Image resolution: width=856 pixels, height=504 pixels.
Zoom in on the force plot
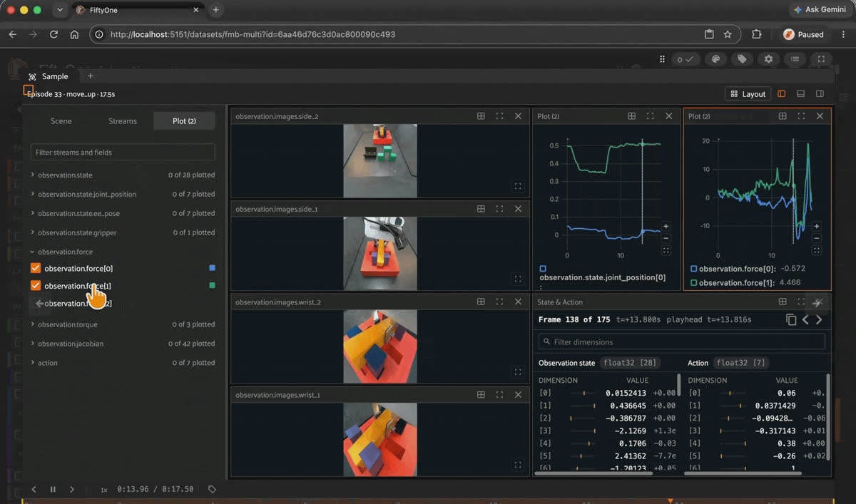817,226
